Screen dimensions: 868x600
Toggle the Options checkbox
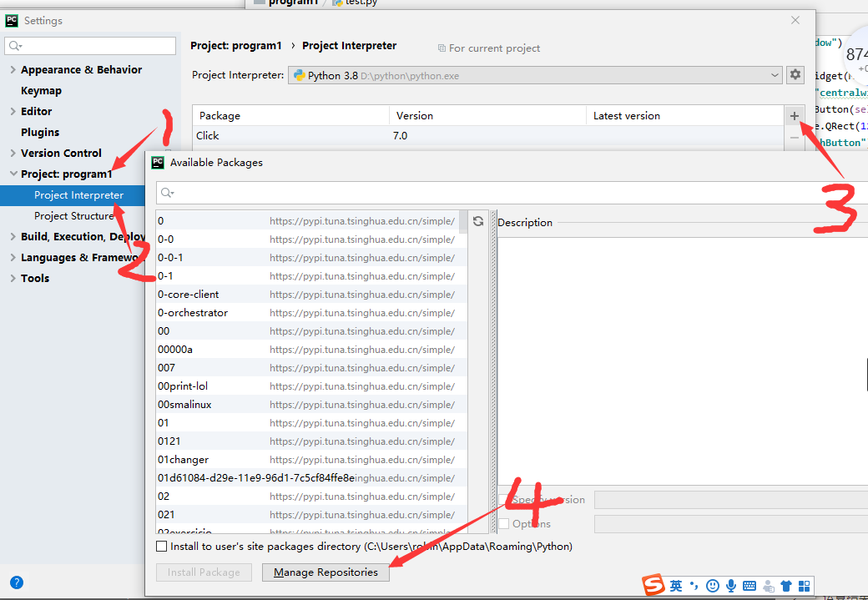(x=504, y=523)
